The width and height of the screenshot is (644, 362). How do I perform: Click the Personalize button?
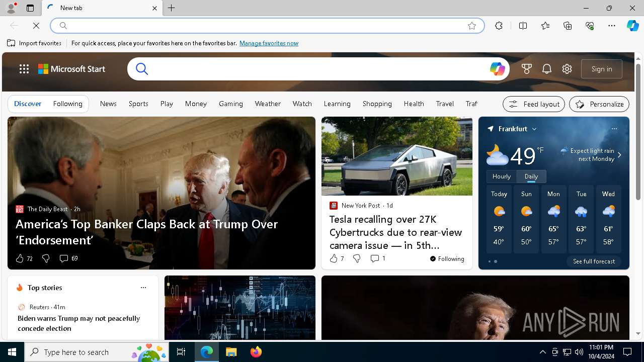pos(599,104)
